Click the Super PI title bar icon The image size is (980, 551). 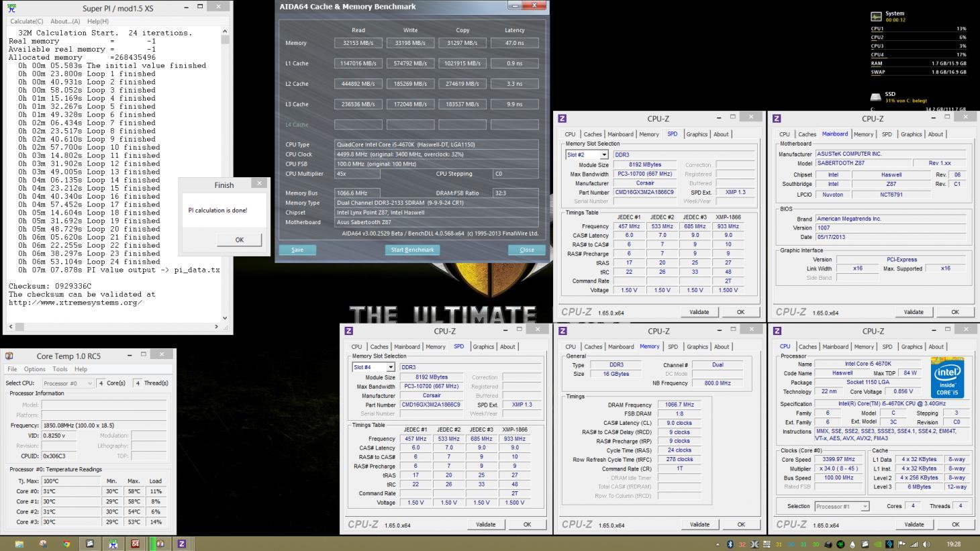(x=11, y=9)
